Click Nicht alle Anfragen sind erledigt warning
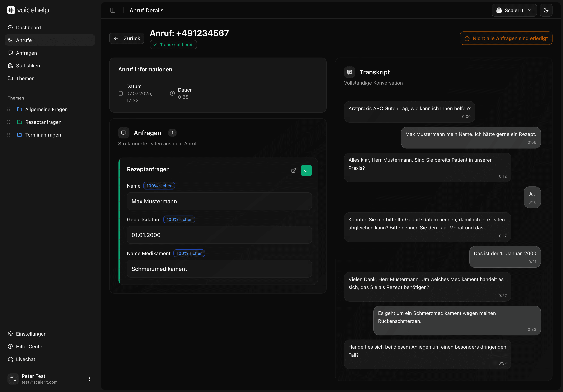The height and width of the screenshot is (392, 563). (x=506, y=38)
